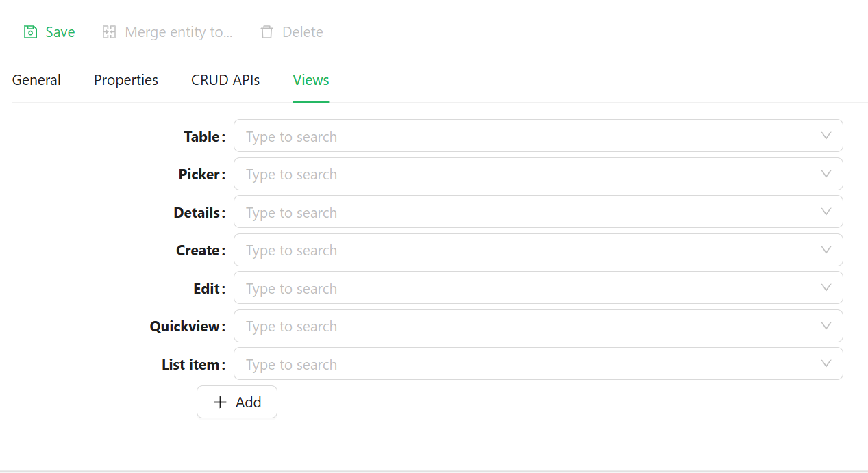Expand the List item dropdown chevron

(x=826, y=364)
